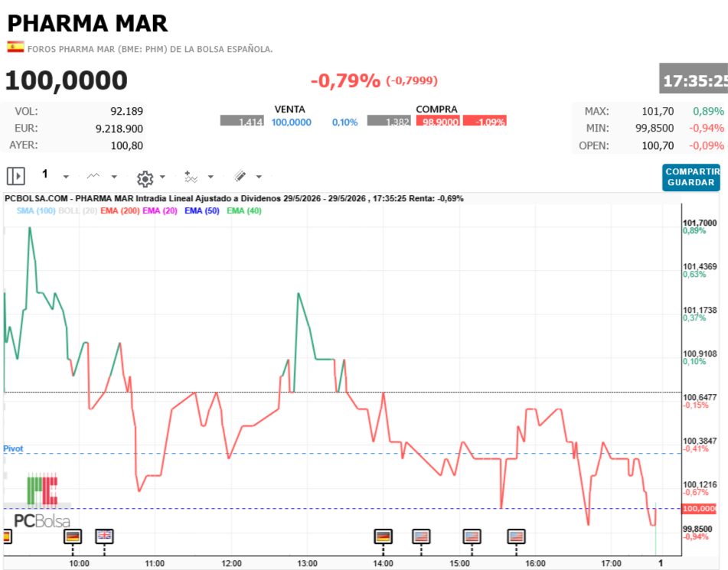Expand the timeframe '1' dropdown arrow
The image size is (728, 570).
point(66,177)
